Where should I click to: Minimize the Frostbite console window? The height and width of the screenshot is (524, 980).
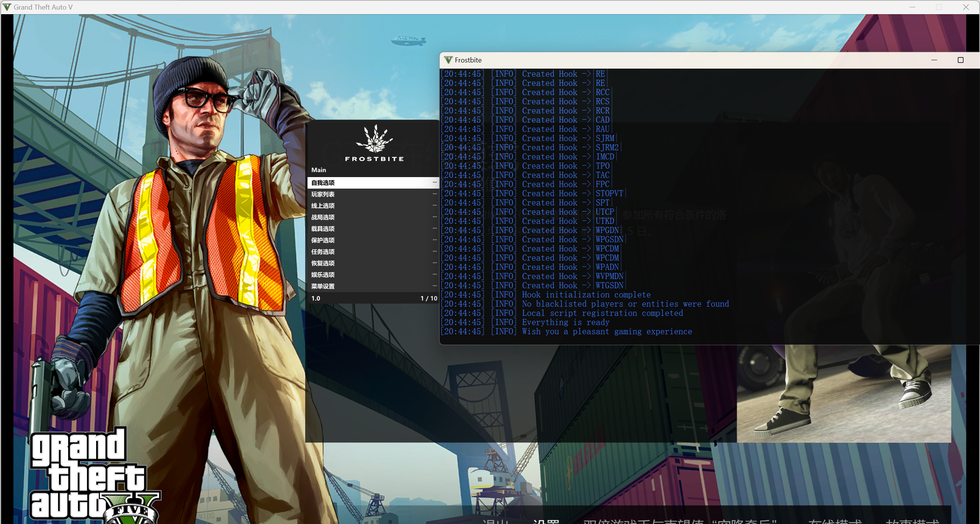[934, 60]
